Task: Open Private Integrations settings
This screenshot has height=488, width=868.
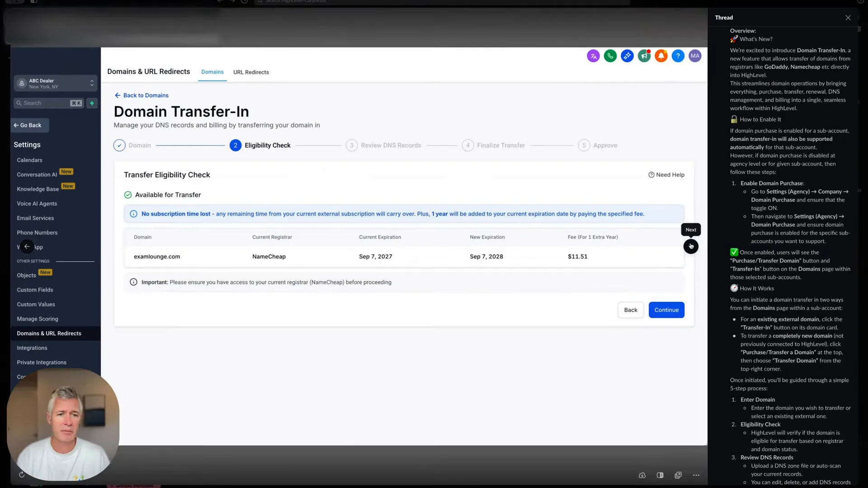Action: pyautogui.click(x=42, y=362)
